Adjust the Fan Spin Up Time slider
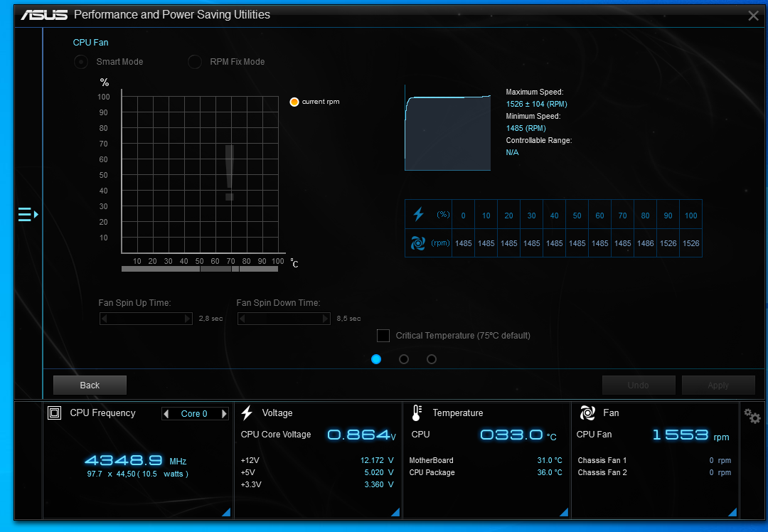Screen dimensions: 768x532 (x=146, y=319)
